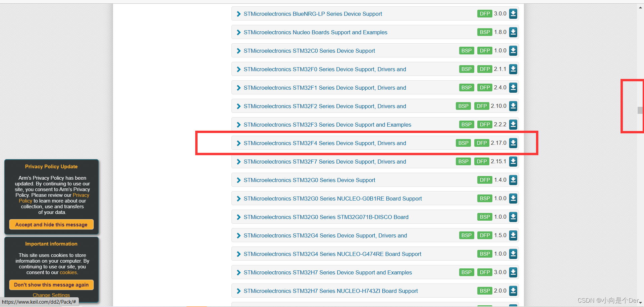
Task: Download STM32F0 Series pack version 2.1.1
Action: click(513, 69)
